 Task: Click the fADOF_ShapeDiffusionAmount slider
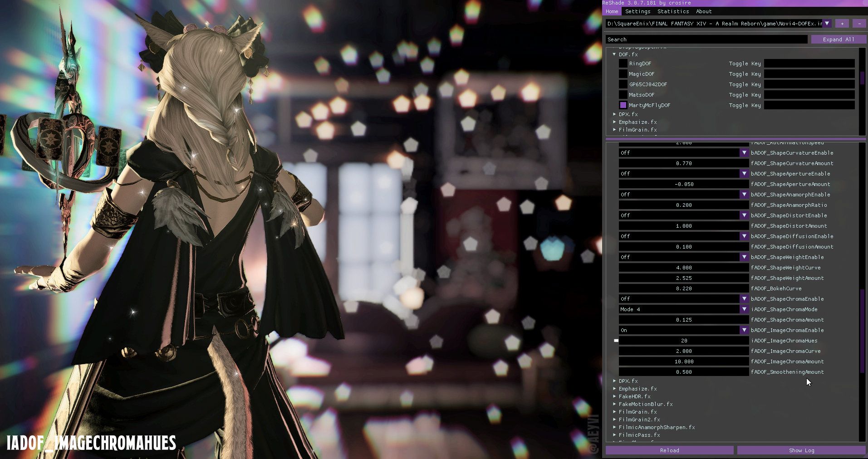[684, 247]
